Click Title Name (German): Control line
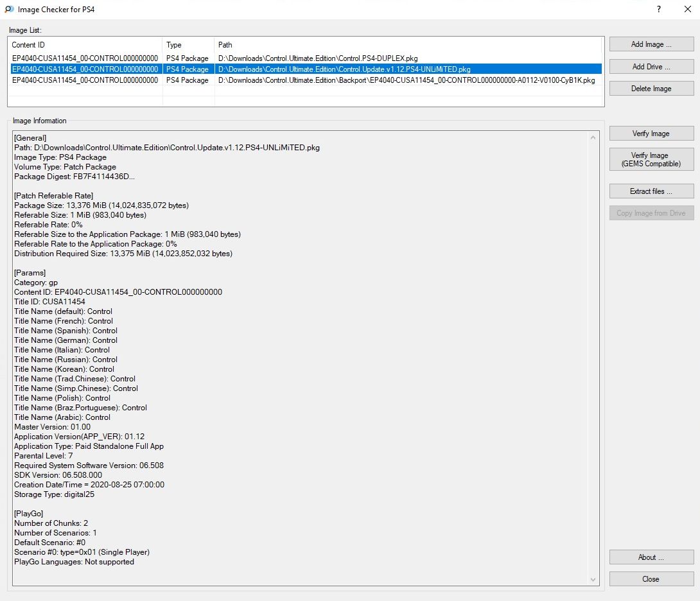 pyautogui.click(x=66, y=340)
